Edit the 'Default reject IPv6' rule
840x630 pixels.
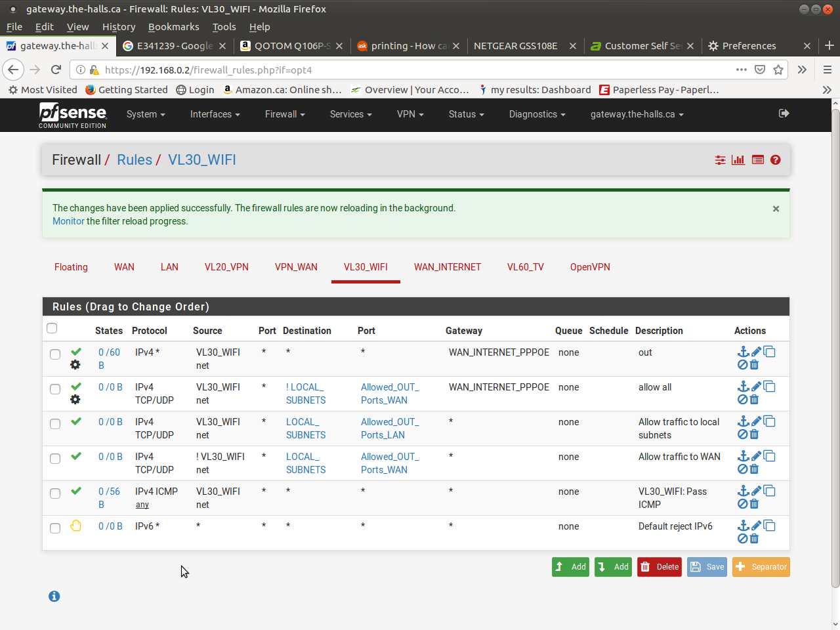(x=756, y=526)
